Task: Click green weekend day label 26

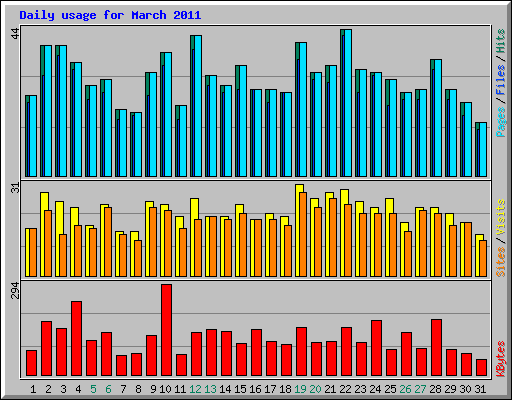Action: point(405,389)
